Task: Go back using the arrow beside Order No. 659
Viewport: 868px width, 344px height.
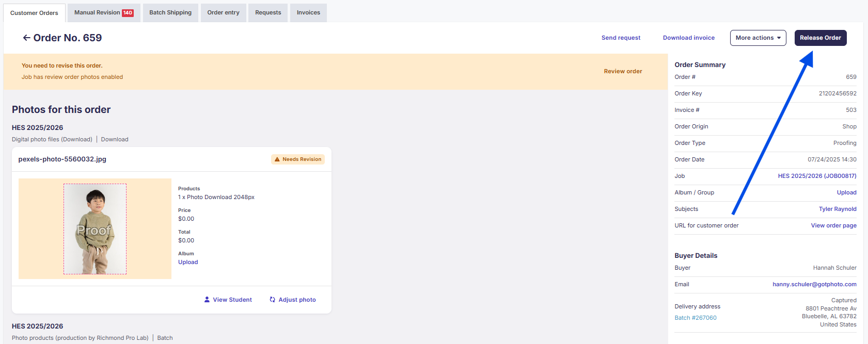Action: 26,38
